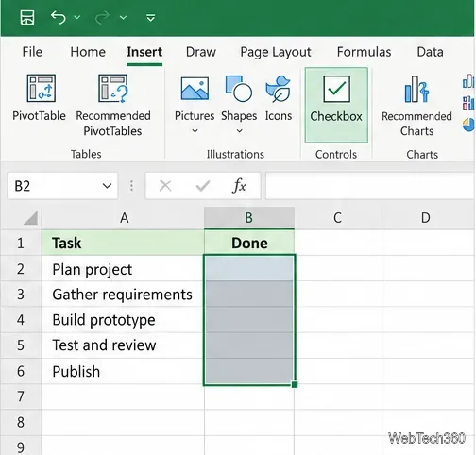Click the Pictures icon
Screen dimensions: 476x455
click(x=195, y=89)
